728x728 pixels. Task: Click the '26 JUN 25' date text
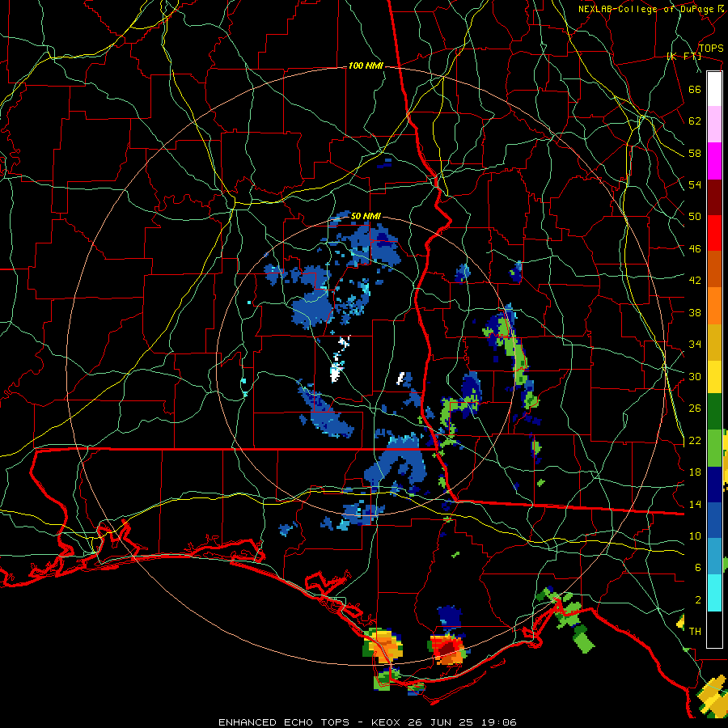[x=441, y=722]
